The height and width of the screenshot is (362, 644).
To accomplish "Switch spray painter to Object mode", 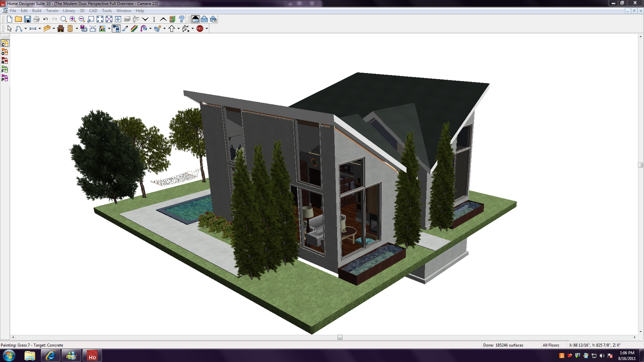I will click(5, 51).
